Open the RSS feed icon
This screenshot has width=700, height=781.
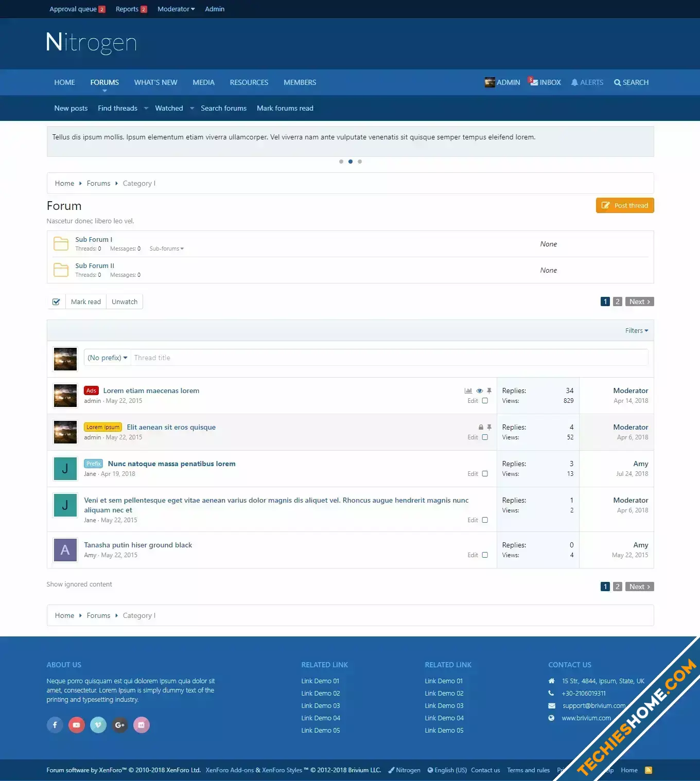[649, 770]
